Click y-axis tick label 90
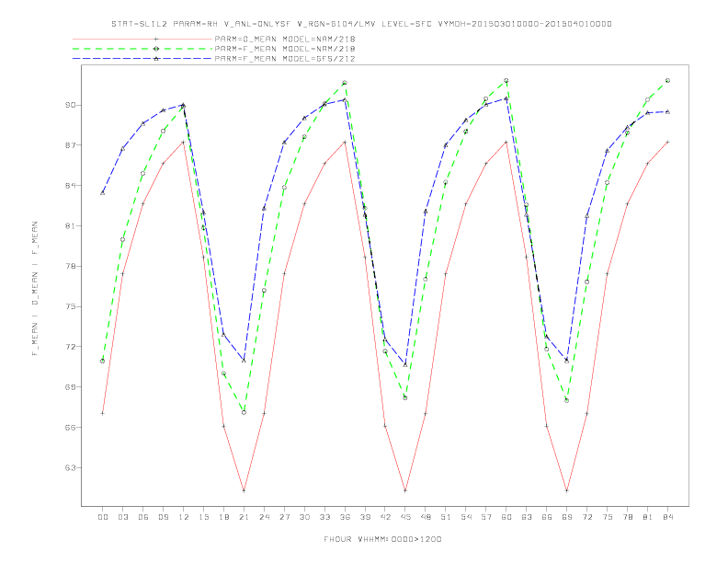728x563 pixels. pyautogui.click(x=70, y=105)
